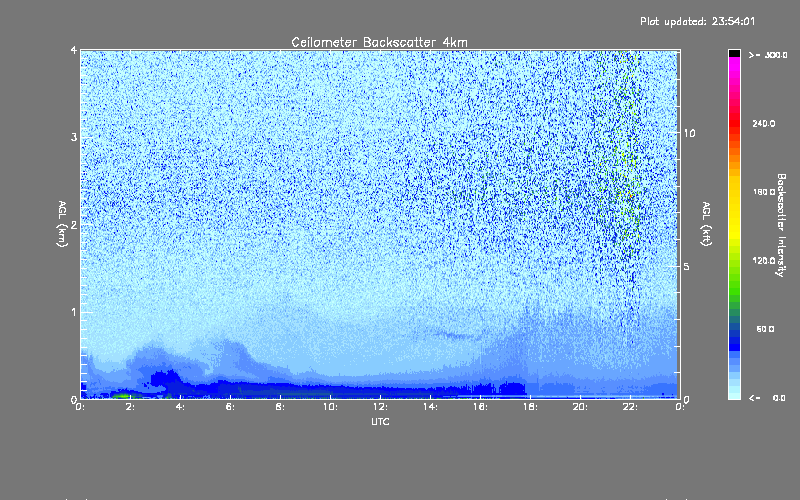Click the '1' km tick on left axis
This screenshot has height=500, width=800.
tap(74, 312)
